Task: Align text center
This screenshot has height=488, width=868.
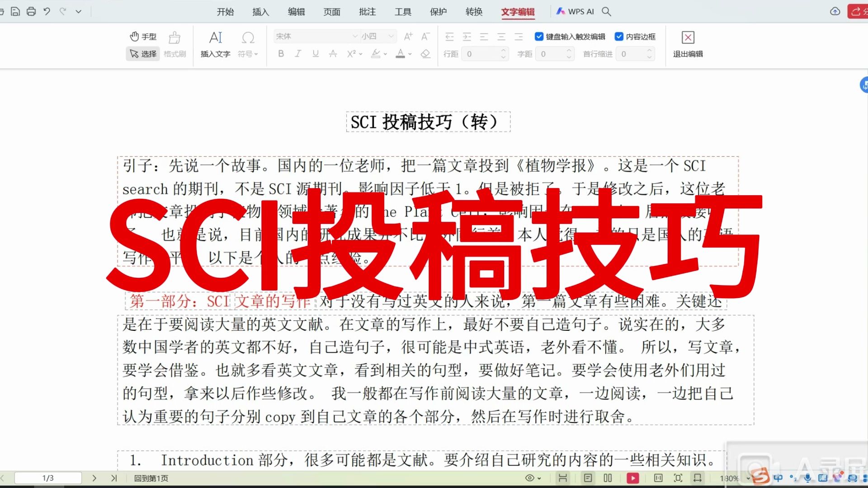Action: tap(501, 37)
